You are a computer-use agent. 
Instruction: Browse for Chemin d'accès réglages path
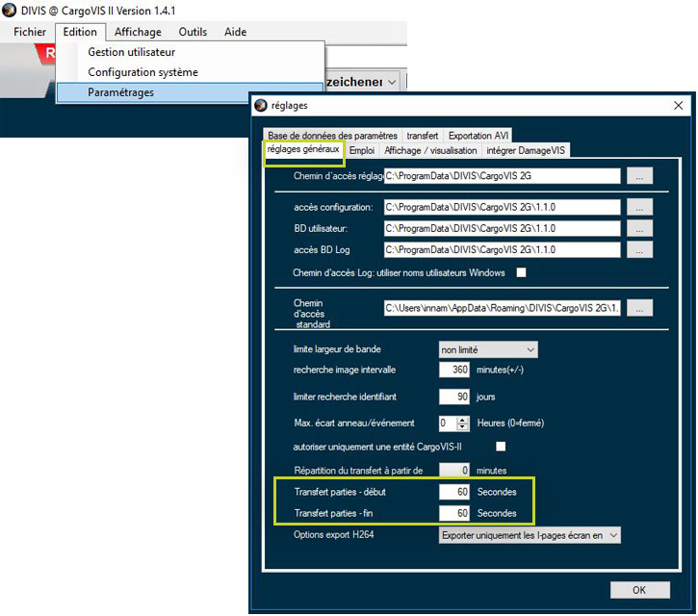click(x=639, y=176)
